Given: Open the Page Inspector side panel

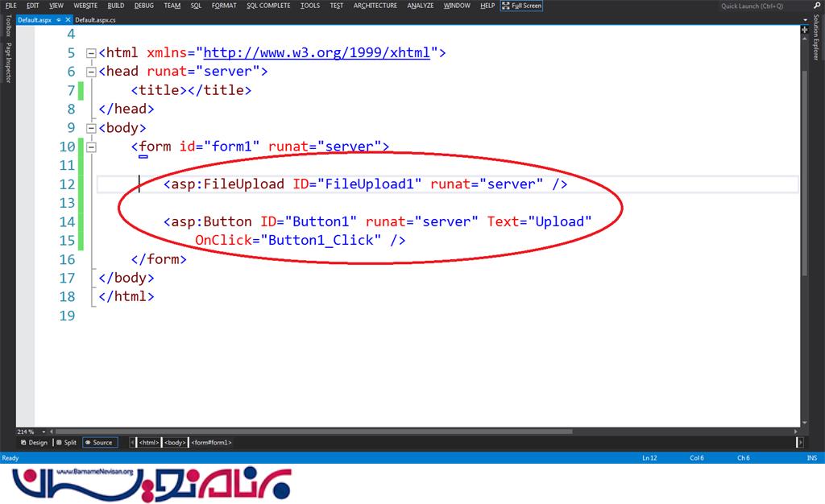Looking at the screenshot, I should (x=8, y=62).
